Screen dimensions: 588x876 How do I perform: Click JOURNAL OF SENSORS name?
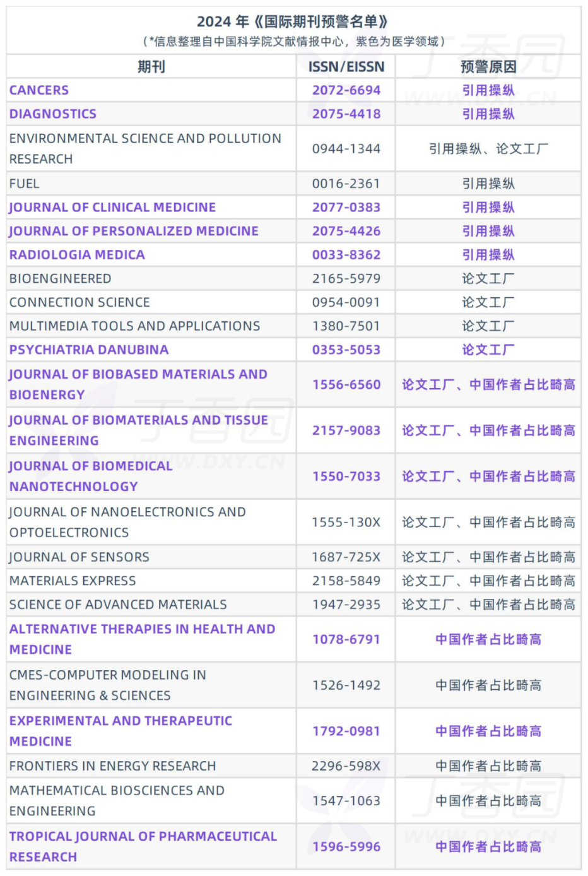pyautogui.click(x=79, y=557)
